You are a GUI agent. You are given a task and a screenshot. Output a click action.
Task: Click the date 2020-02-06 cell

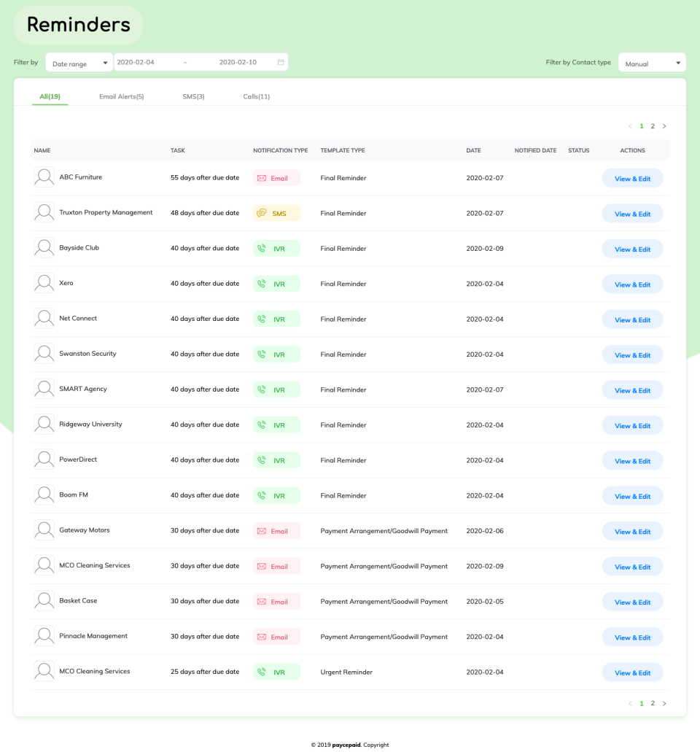coord(485,531)
